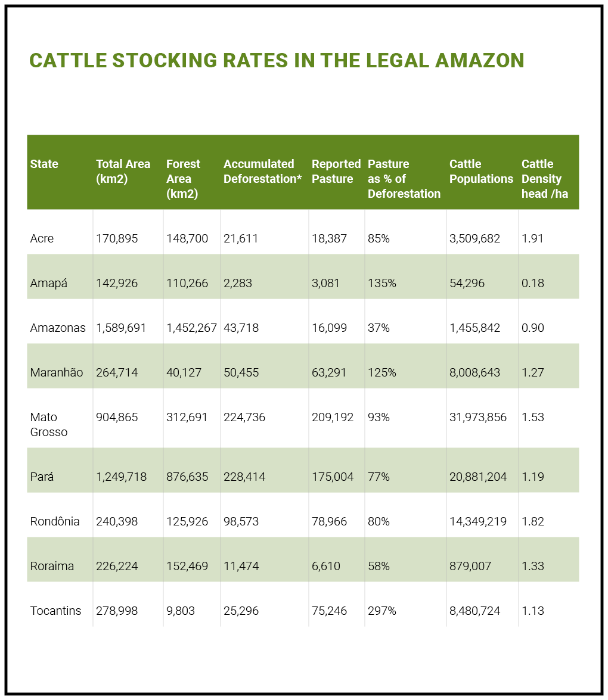Image resolution: width=608 pixels, height=700 pixels.
Task: Select the Cattle Populations column header
Action: (x=481, y=172)
